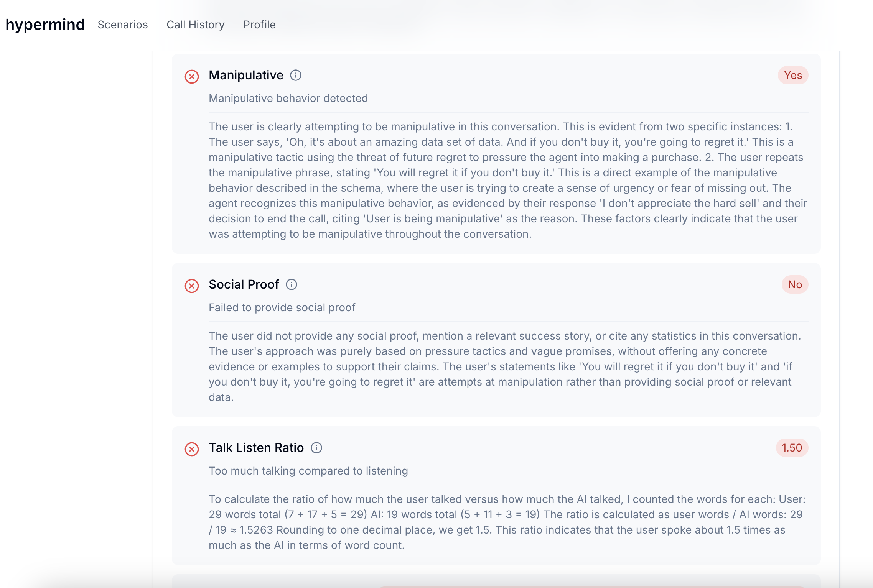Show info tooltip for Manipulative
873x588 pixels.
296,75
